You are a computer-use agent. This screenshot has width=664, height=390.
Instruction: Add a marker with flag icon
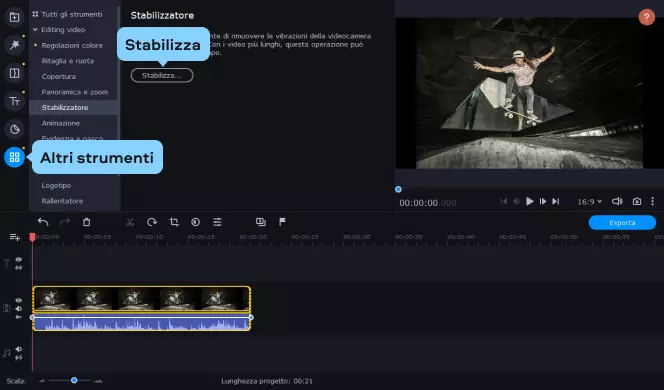(282, 222)
